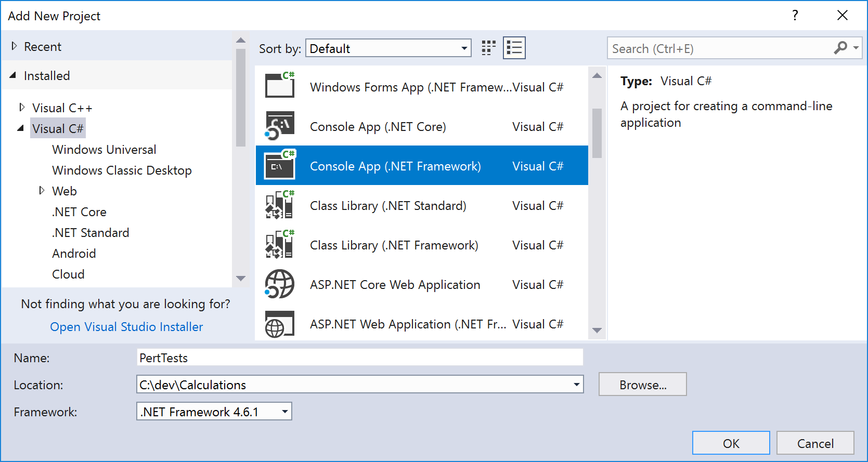Select "Class Library (.NET Framework)" template
The image size is (868, 462).
point(422,244)
